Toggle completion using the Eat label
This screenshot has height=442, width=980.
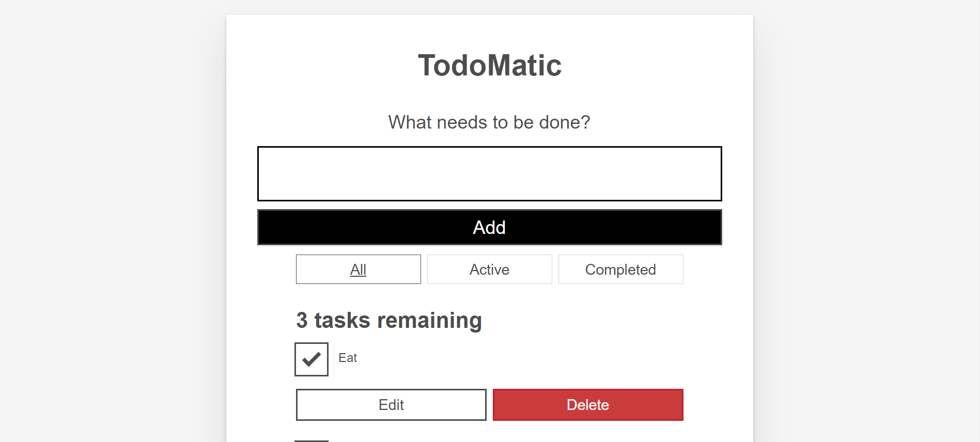[348, 358]
